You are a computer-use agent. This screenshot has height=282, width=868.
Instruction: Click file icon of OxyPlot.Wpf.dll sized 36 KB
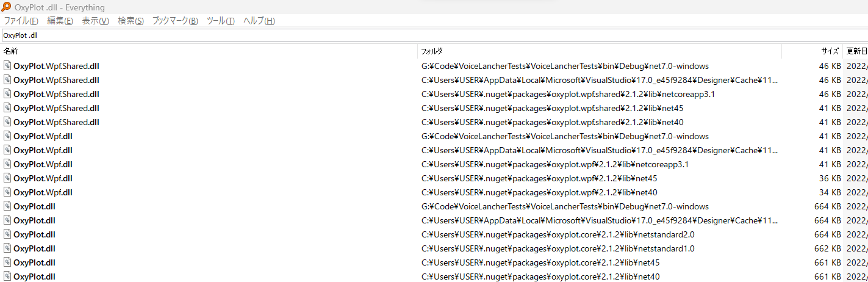7,178
